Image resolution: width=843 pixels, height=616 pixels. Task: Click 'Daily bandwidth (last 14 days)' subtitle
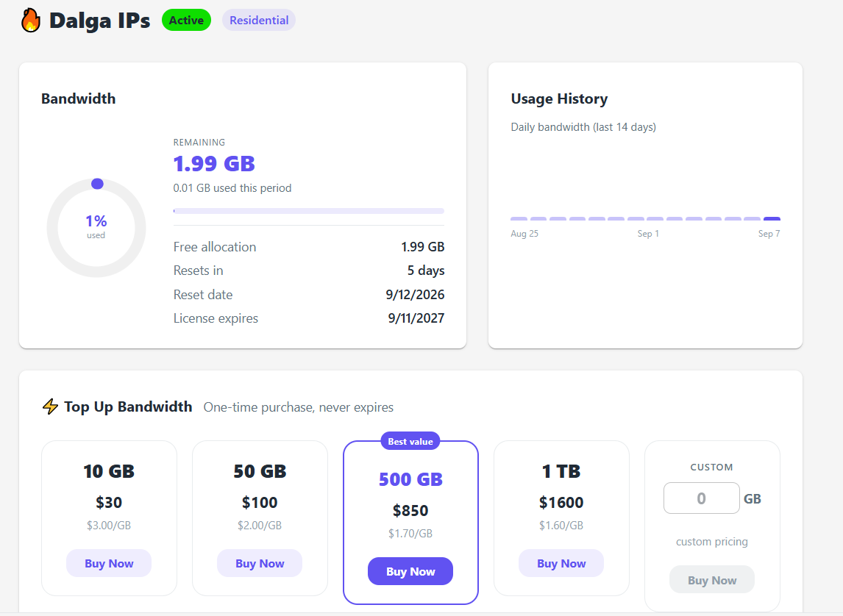(x=583, y=126)
